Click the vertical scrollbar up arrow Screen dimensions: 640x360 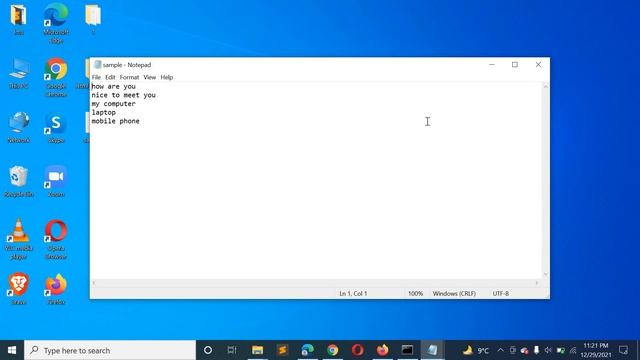(x=546, y=86)
